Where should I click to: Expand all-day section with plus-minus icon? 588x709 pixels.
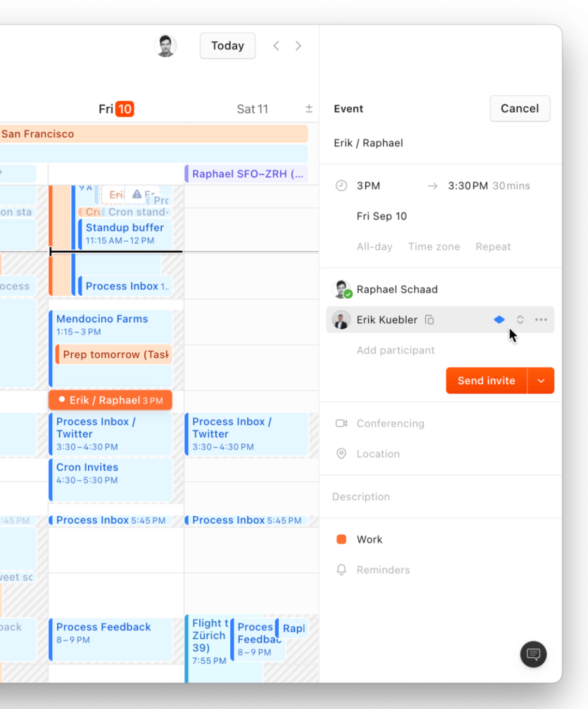point(309,108)
